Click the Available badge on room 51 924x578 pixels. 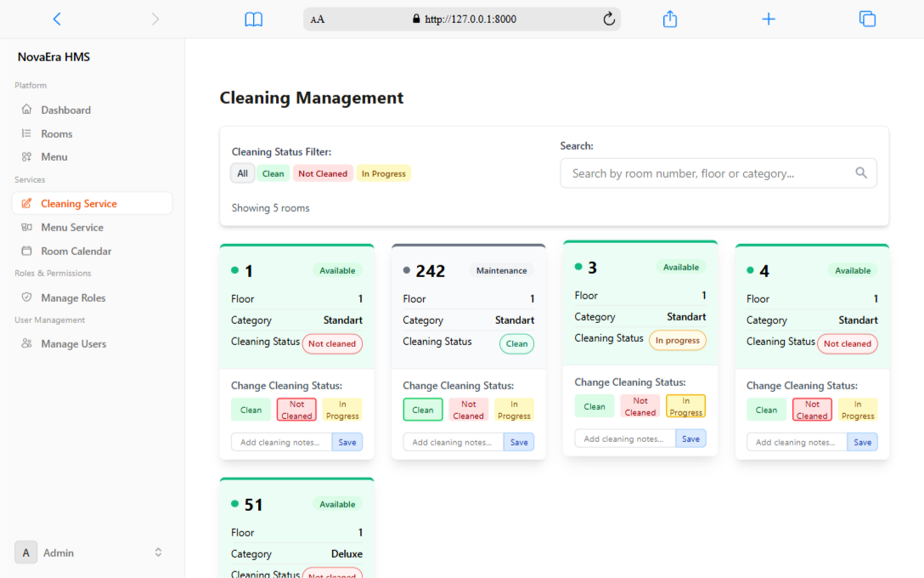pyautogui.click(x=337, y=504)
